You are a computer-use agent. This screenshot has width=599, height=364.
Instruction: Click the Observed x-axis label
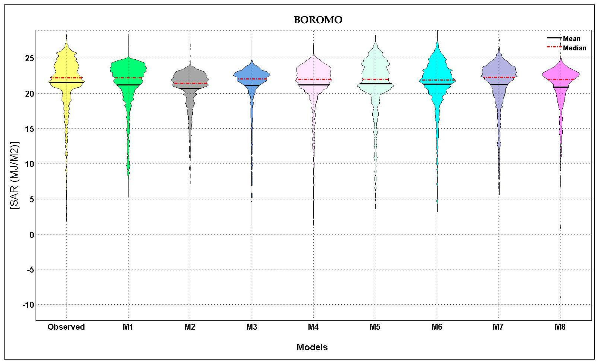tap(66, 327)
